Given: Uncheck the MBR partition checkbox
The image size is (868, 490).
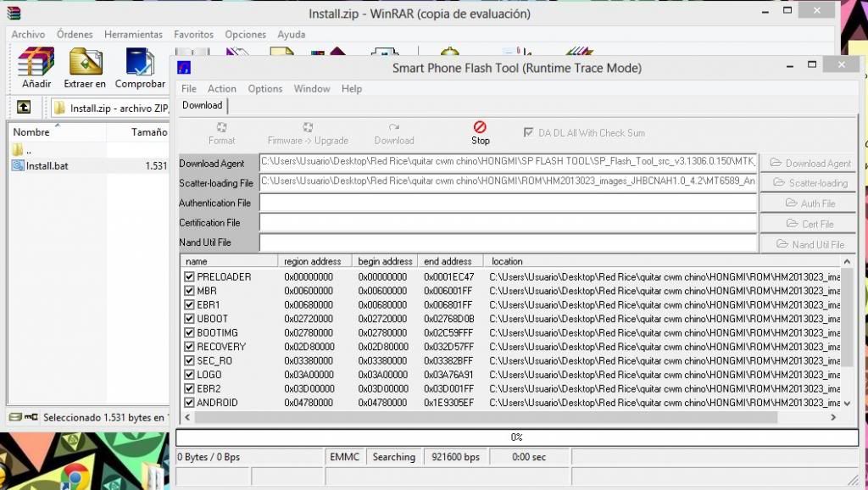Looking at the screenshot, I should [x=189, y=291].
